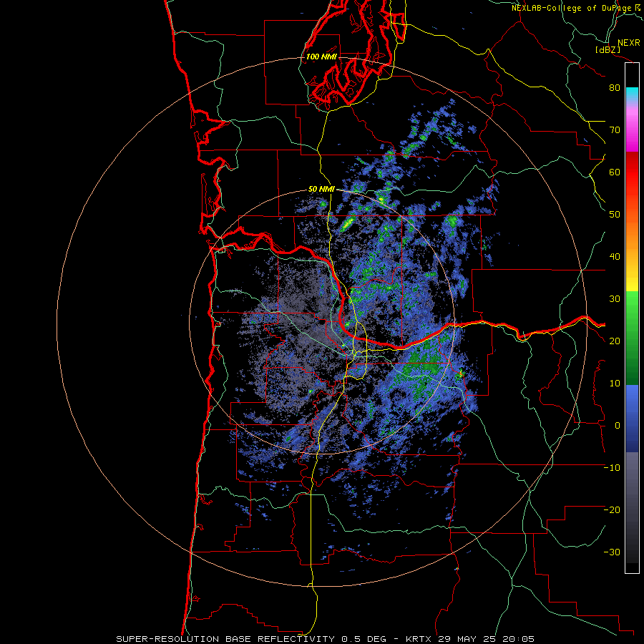Click the 0 value on the dBZ scale

click(617, 426)
